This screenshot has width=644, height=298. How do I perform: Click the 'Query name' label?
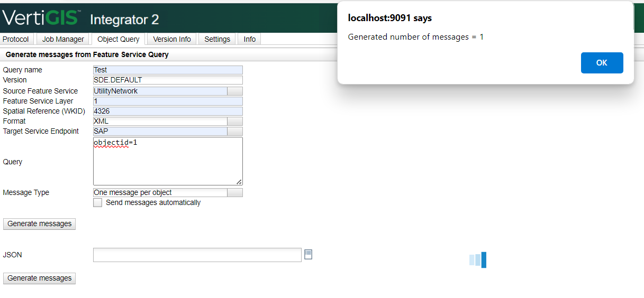pos(23,70)
